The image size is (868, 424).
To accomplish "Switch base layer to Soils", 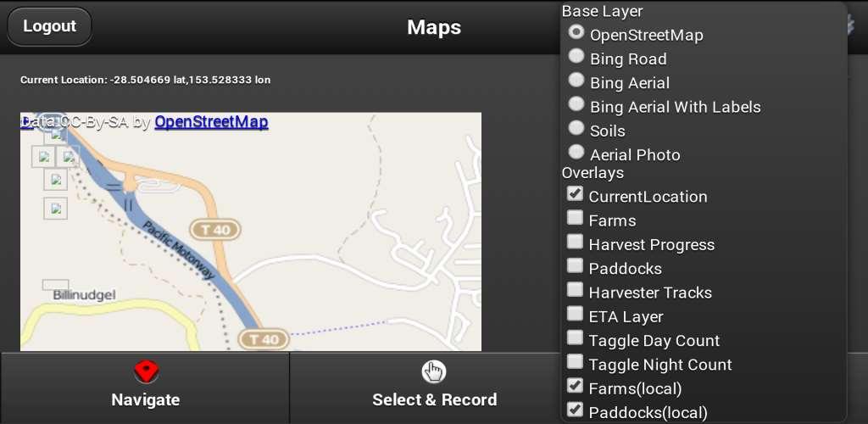I will point(576,128).
